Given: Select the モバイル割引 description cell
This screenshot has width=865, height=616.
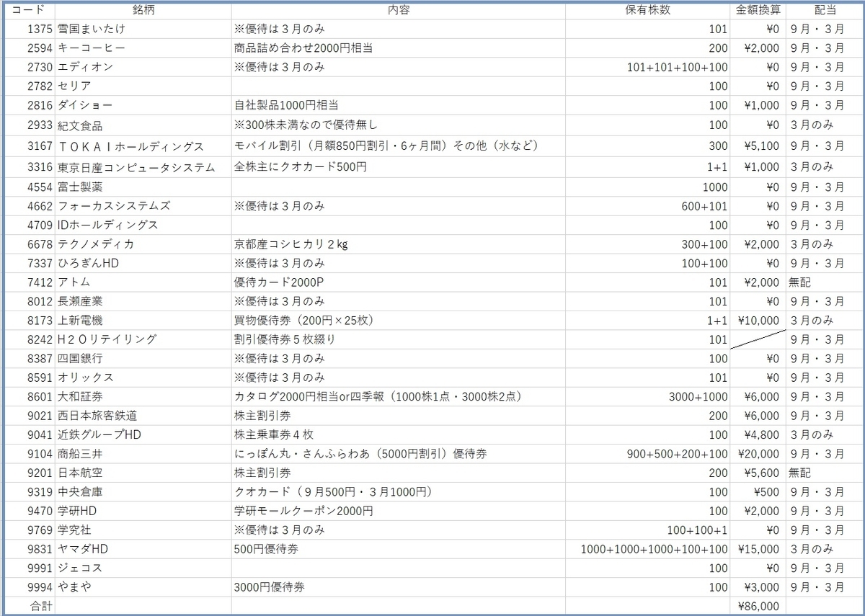Looking at the screenshot, I should coord(398,146).
